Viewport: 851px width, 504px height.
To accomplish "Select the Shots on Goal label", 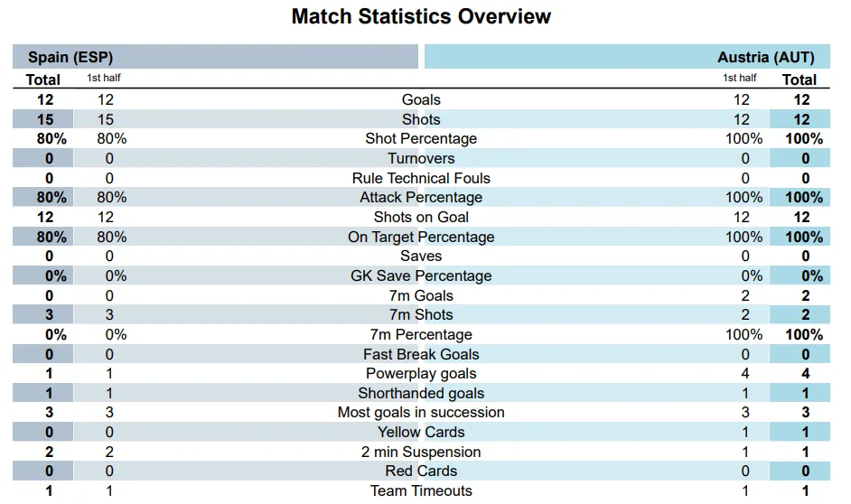I will pos(421,217).
